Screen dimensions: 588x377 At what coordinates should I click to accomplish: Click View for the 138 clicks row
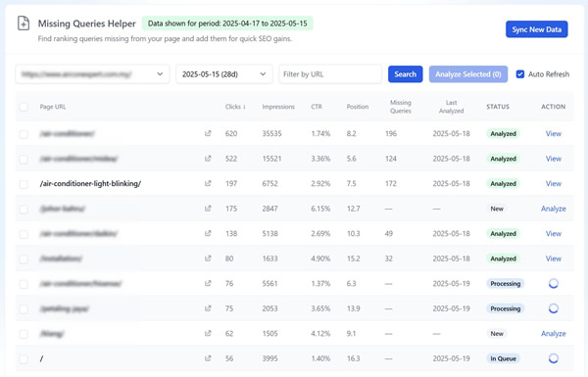554,234
